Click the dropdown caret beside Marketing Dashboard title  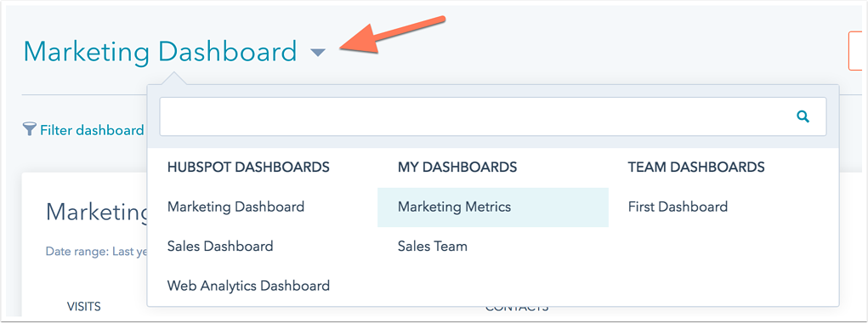pyautogui.click(x=318, y=53)
